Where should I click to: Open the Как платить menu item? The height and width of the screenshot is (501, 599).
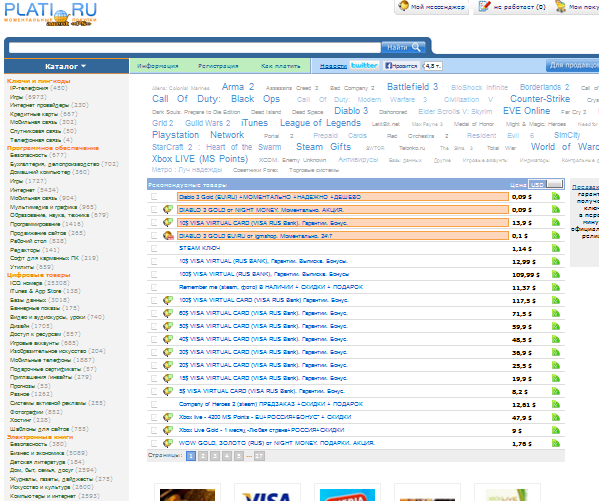pos(280,66)
